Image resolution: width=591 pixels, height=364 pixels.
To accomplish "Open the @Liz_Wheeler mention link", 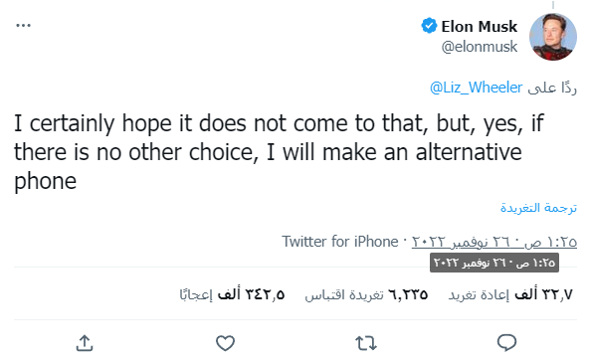I will click(476, 88).
